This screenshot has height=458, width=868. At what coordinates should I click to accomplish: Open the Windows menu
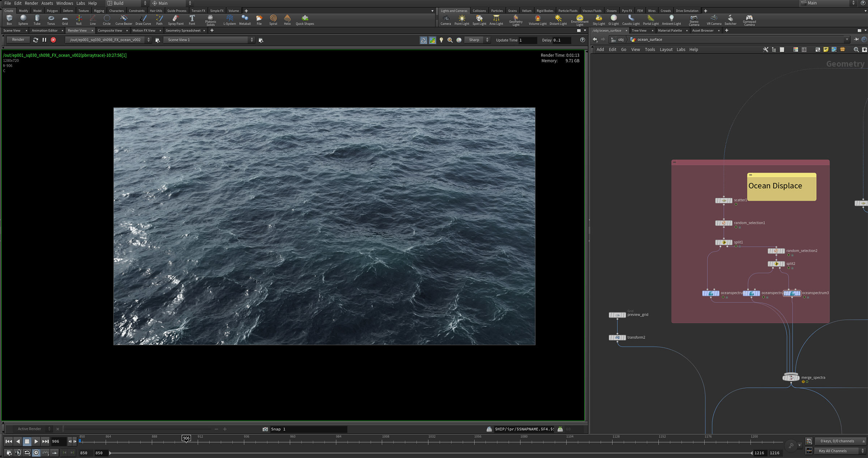click(64, 3)
